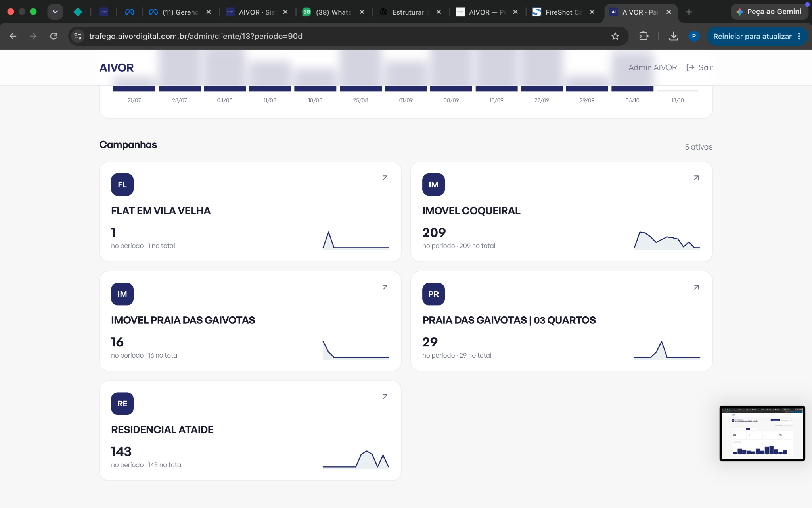Open Chrome downloads icon
Screen dimensions: 812x508
click(674, 36)
